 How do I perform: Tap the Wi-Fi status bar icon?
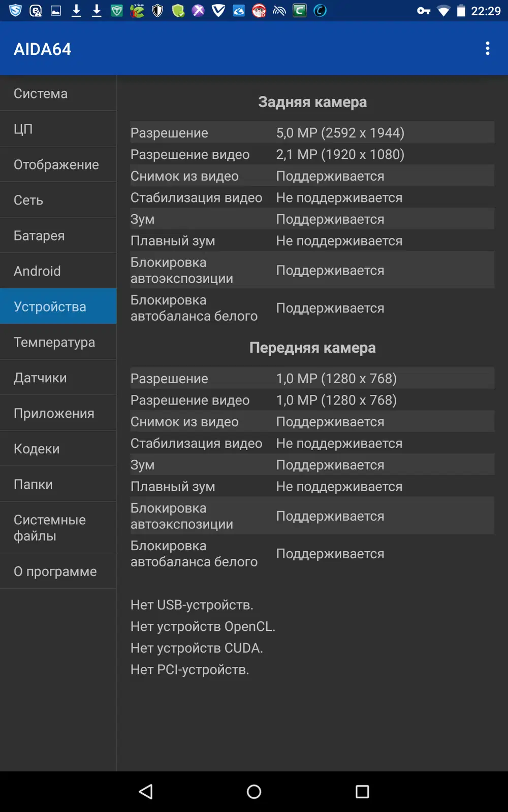click(443, 11)
